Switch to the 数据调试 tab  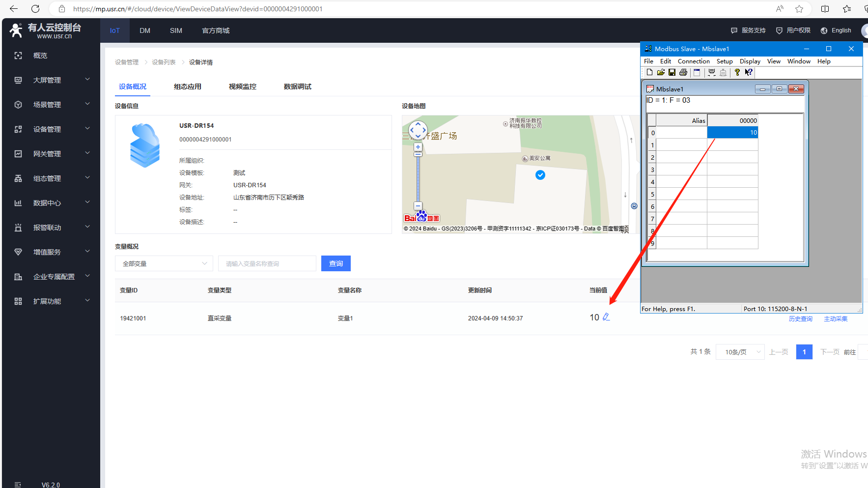tap(297, 86)
